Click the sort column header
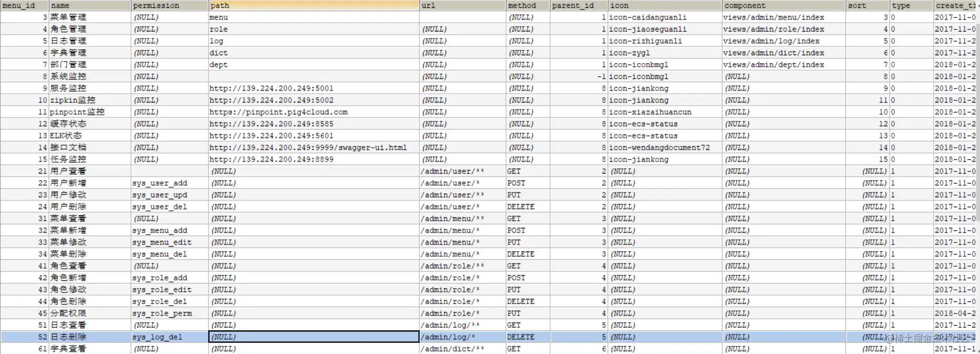The image size is (980, 354). (868, 5)
